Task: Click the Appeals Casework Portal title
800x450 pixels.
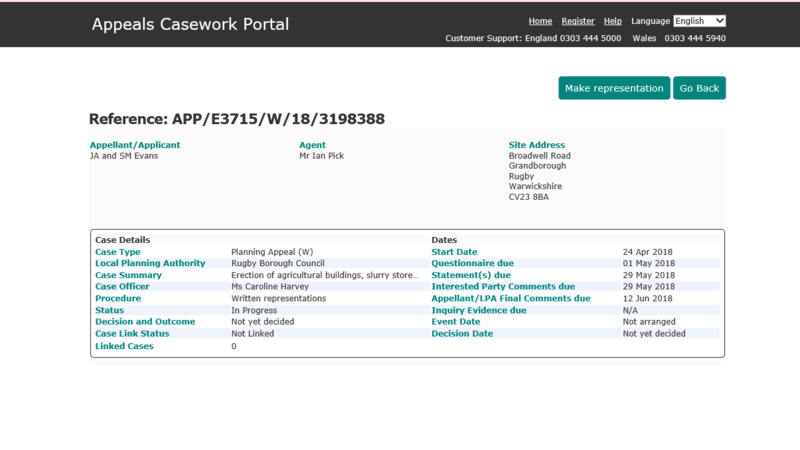Action: tap(190, 24)
